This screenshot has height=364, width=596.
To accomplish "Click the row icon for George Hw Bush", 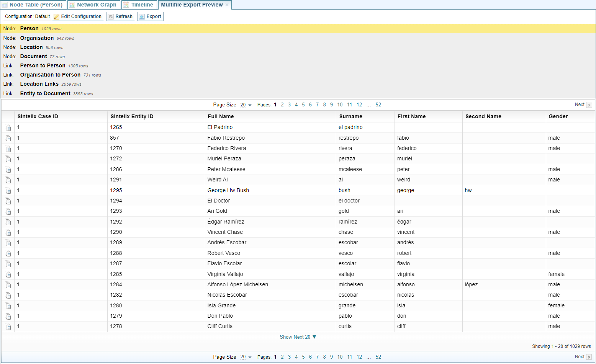I will coord(8,191).
